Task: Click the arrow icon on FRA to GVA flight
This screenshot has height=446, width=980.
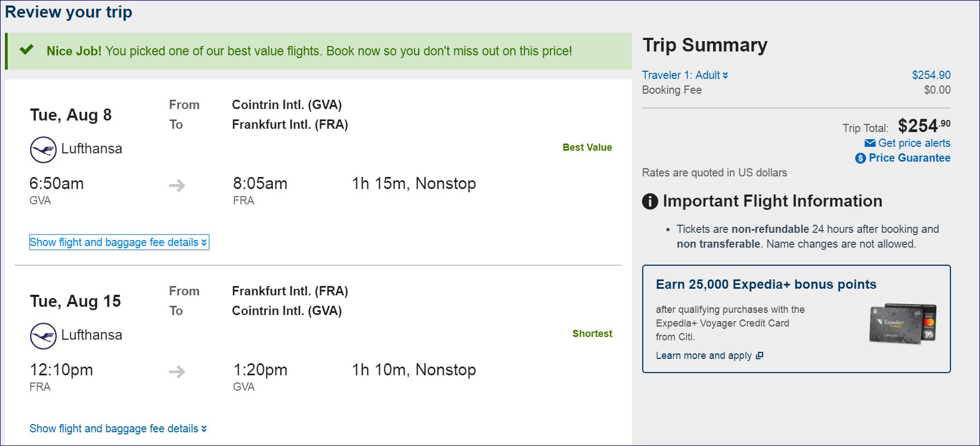Action: coord(177,372)
